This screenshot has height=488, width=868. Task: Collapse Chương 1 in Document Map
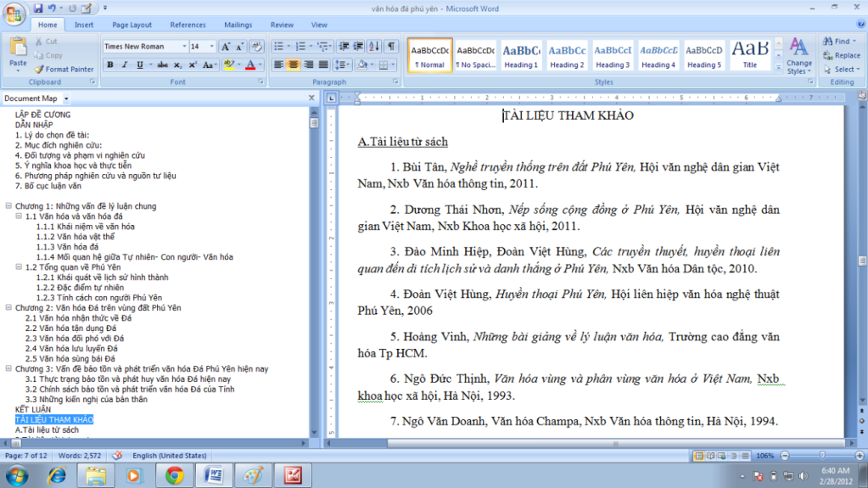[8, 206]
